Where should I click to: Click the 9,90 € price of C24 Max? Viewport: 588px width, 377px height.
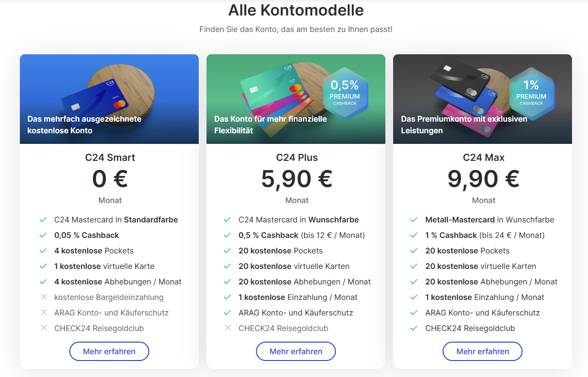pos(483,178)
